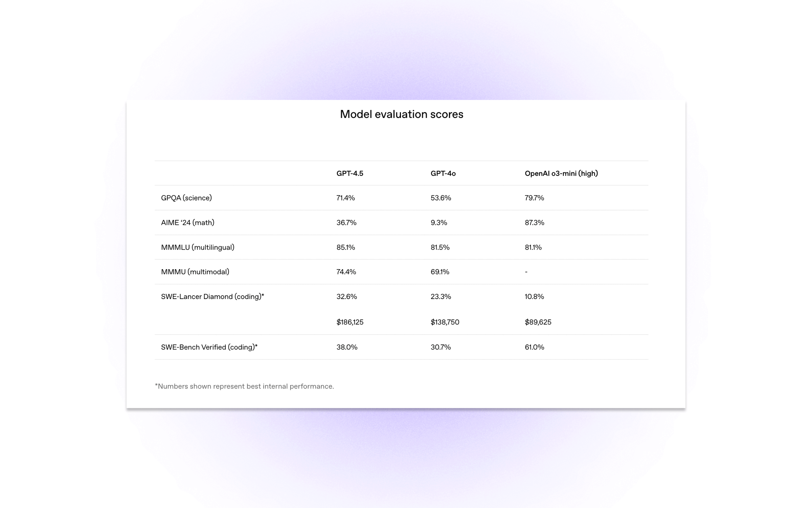Click the best internal performance footnote
Image resolution: width=812 pixels, height=508 pixels.
[x=244, y=386]
